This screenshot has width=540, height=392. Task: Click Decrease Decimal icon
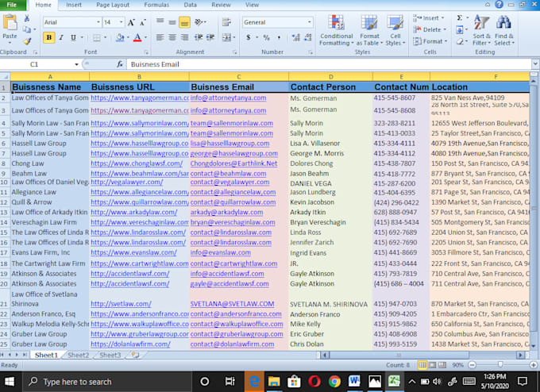click(308, 37)
